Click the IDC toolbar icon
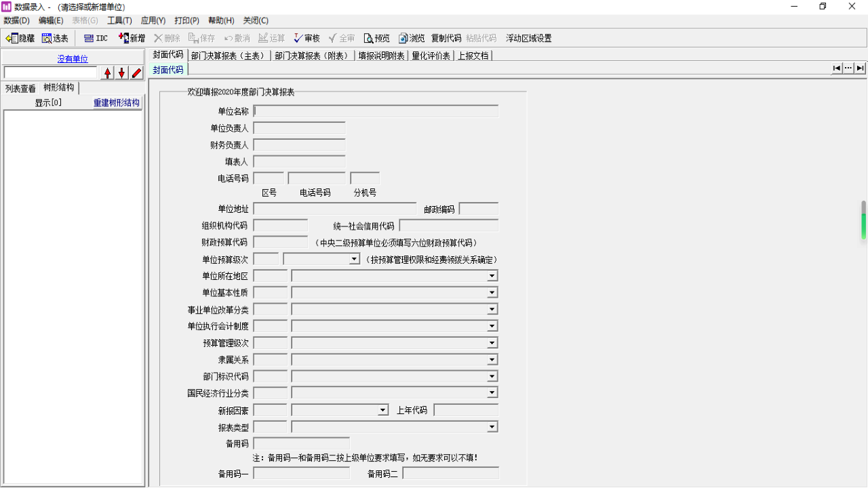Screen dimensions: 868x488 click(94, 38)
